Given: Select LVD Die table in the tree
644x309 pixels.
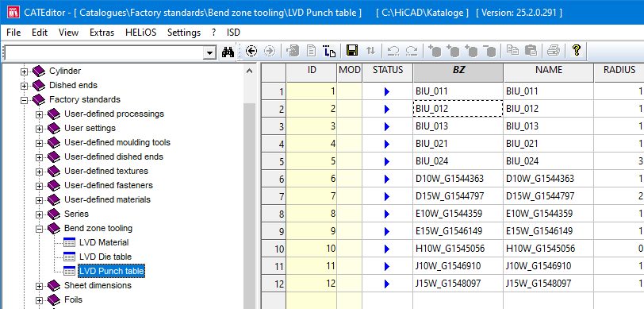Looking at the screenshot, I should [105, 257].
